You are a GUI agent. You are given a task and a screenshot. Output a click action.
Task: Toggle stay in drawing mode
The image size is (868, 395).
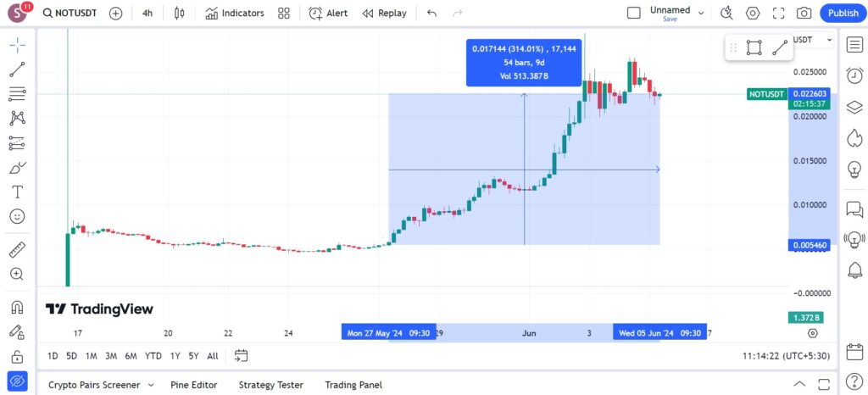click(x=17, y=331)
